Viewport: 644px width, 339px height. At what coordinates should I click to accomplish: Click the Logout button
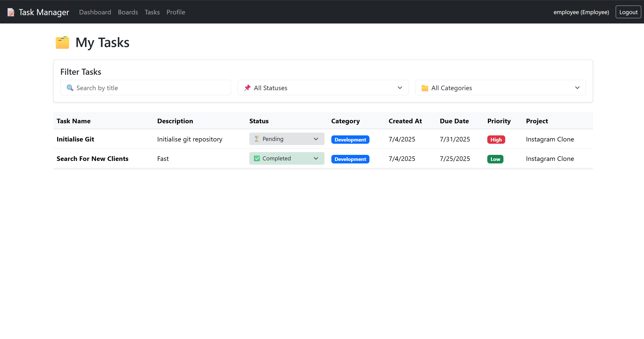628,12
